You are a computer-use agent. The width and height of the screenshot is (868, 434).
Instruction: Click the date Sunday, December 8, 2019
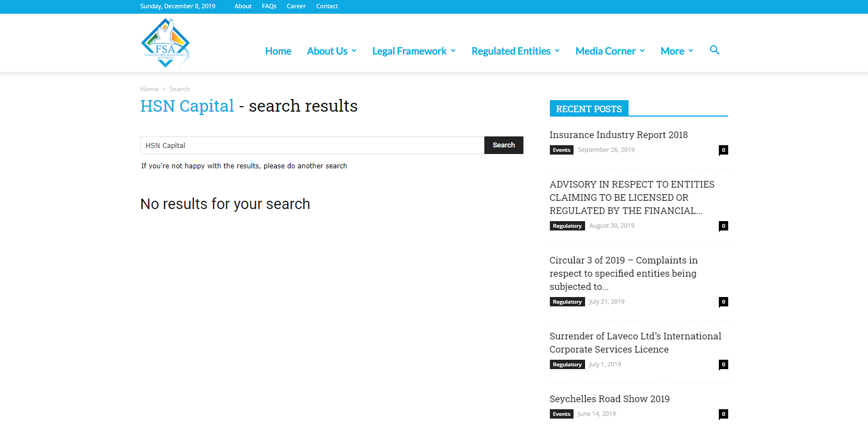click(x=178, y=6)
